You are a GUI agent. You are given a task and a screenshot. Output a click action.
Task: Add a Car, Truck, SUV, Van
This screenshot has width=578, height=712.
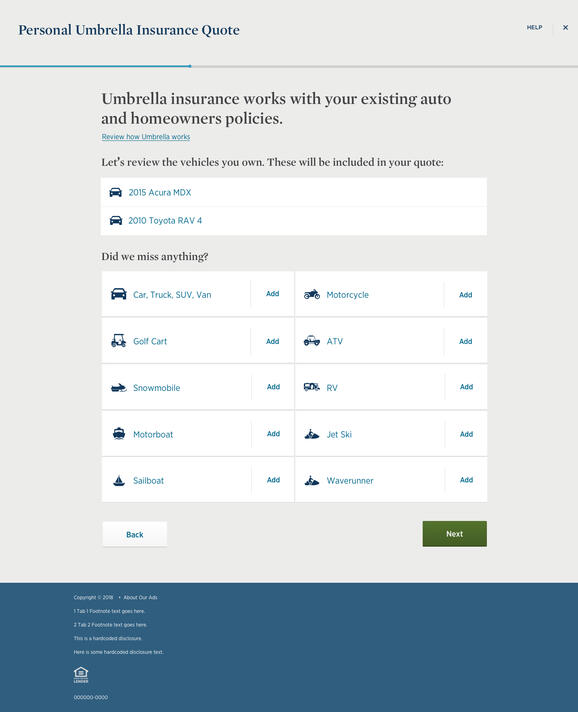[272, 294]
